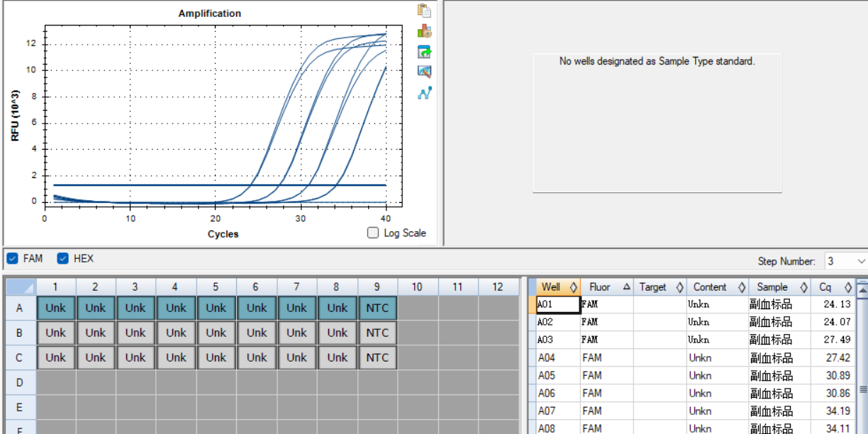Select plate row B header

tap(20, 333)
